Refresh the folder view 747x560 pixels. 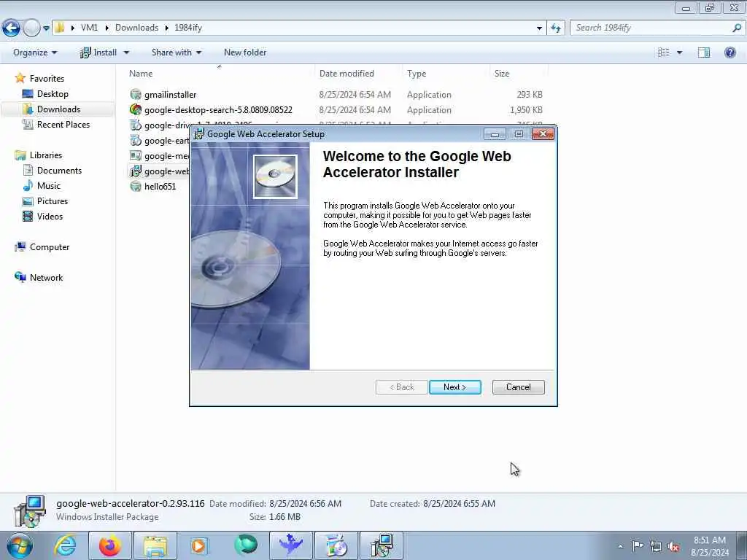(555, 28)
